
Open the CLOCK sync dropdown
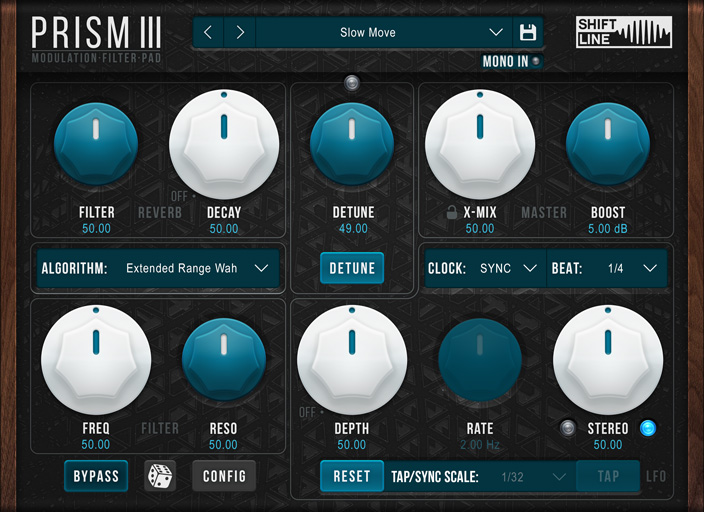[x=485, y=268]
